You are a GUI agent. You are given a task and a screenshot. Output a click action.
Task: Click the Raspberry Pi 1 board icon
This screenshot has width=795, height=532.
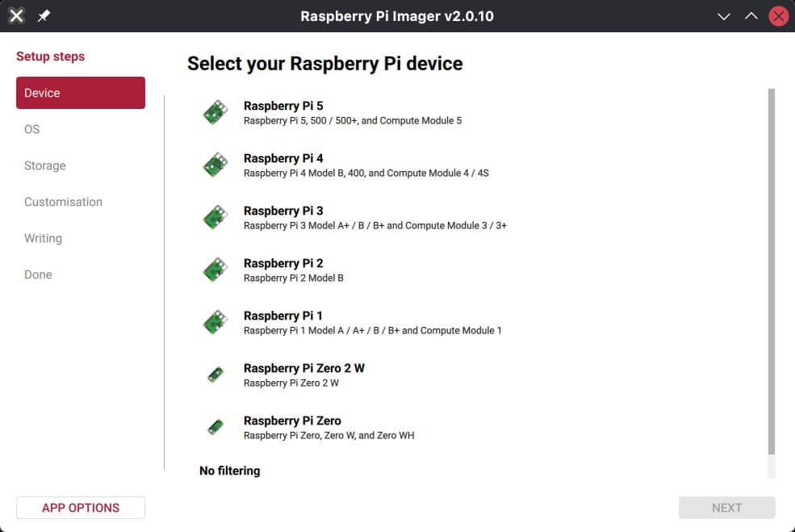tap(215, 322)
